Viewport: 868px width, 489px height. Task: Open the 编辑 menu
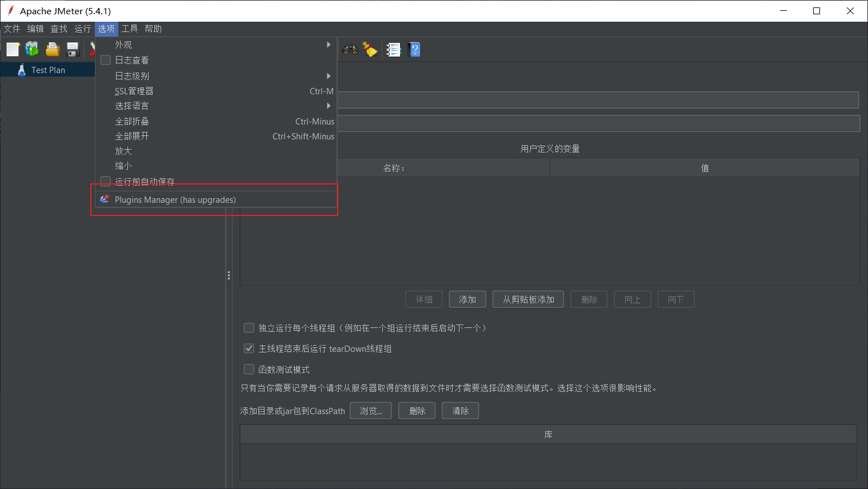pyautogui.click(x=35, y=29)
